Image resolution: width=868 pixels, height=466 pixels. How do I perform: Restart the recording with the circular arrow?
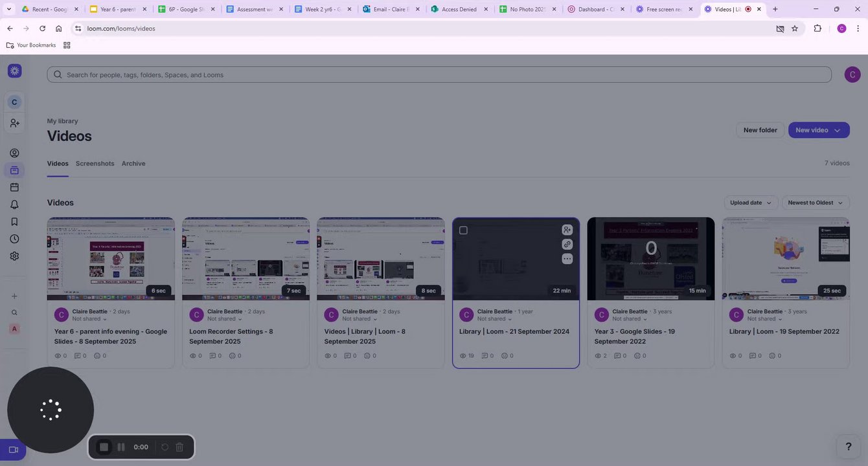(x=165, y=447)
